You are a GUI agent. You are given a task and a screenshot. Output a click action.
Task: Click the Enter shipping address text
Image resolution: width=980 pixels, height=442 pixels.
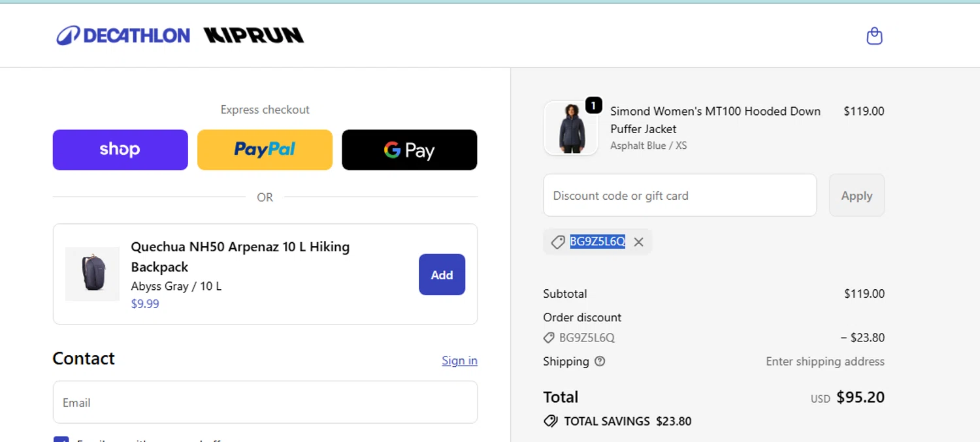pyautogui.click(x=825, y=361)
